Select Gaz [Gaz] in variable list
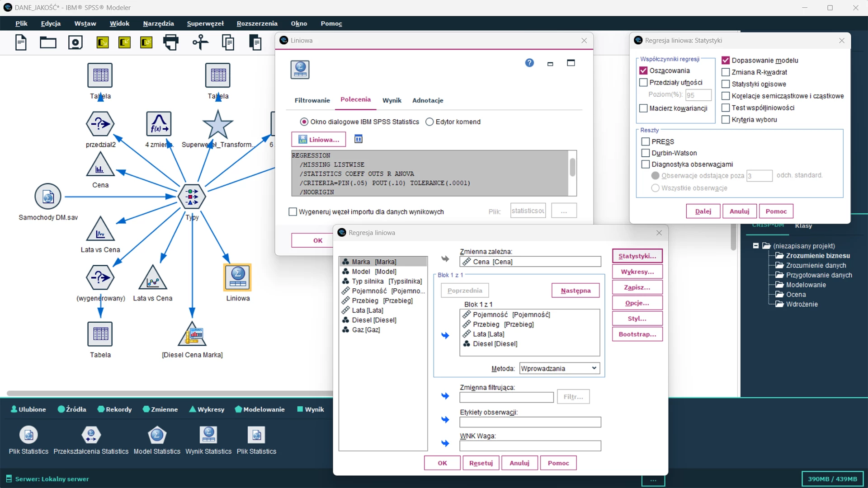868x488 pixels. pyautogui.click(x=382, y=330)
